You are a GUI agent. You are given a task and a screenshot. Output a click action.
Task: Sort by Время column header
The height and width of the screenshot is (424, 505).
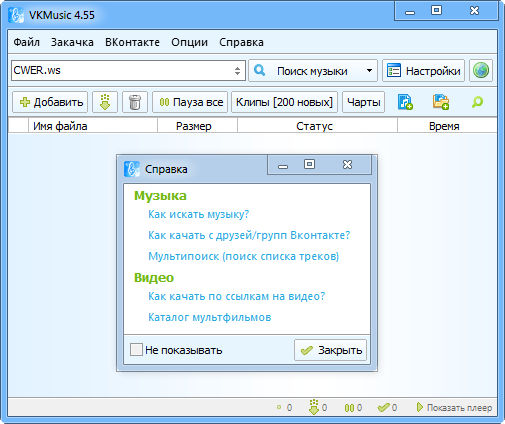(447, 126)
